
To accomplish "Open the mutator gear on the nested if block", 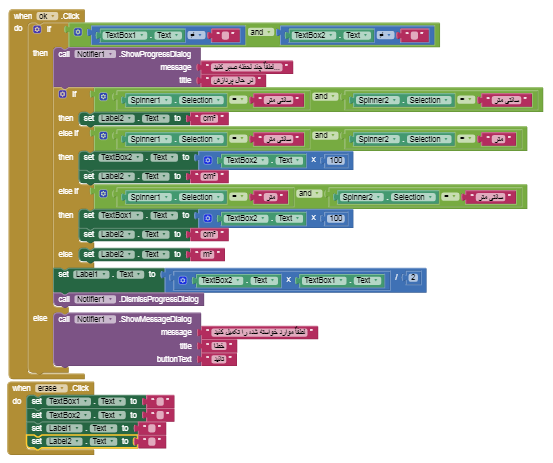I will pos(62,94).
